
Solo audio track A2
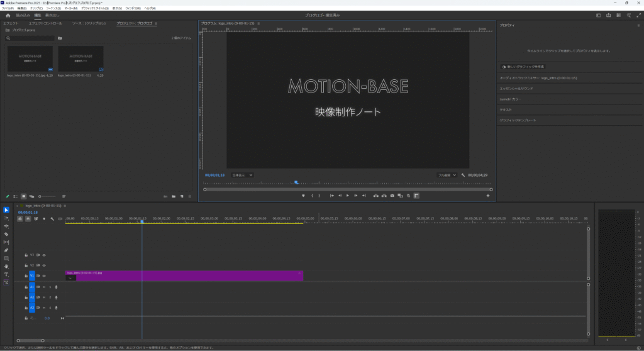(50, 297)
